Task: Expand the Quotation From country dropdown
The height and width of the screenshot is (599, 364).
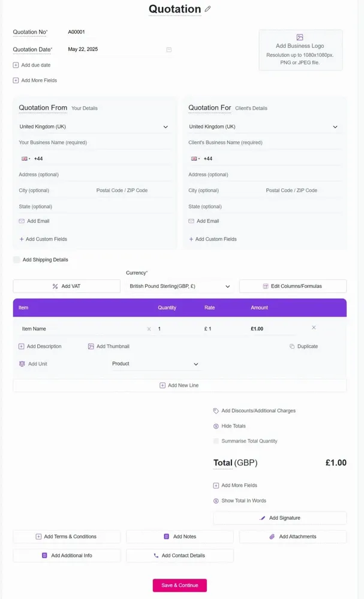Action: (94, 127)
